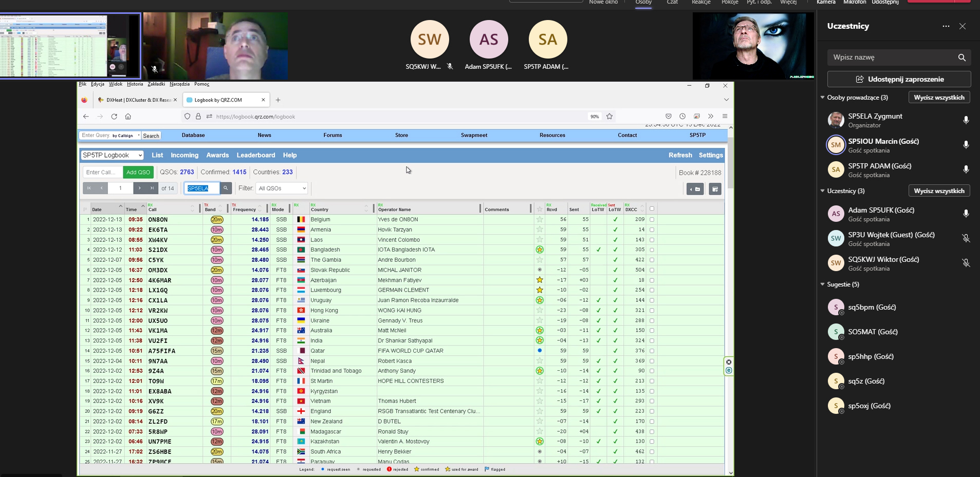Click microphone icon for Adam SP5UFK
980x477 pixels.
tap(966, 214)
